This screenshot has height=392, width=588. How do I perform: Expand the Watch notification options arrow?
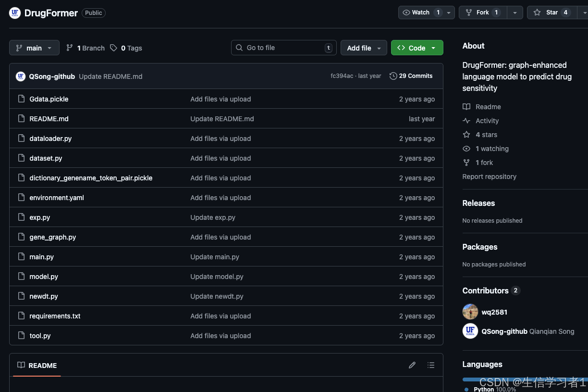point(449,13)
